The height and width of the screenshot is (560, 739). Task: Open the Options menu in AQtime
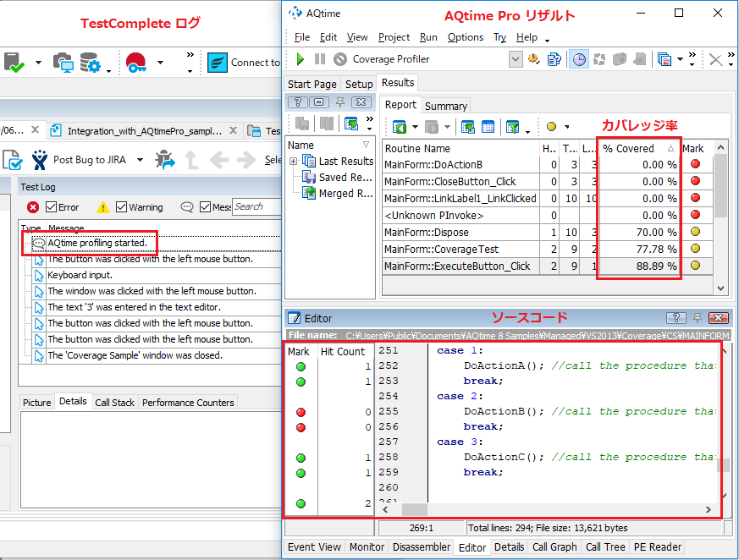[x=466, y=37]
